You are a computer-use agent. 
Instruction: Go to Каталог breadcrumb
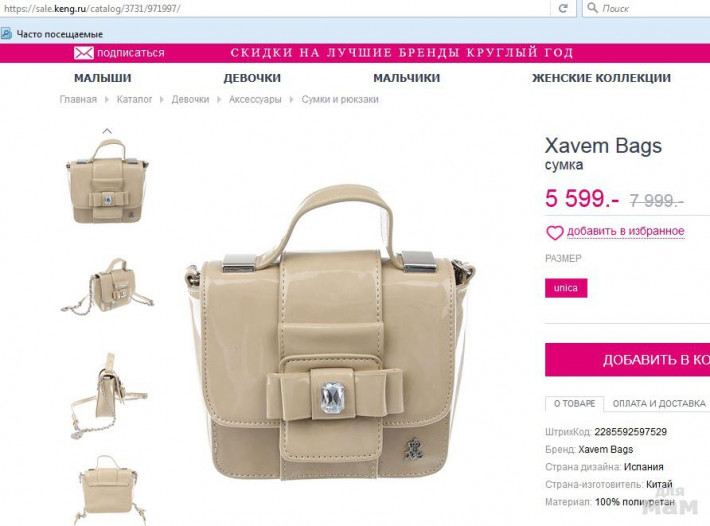[x=134, y=100]
